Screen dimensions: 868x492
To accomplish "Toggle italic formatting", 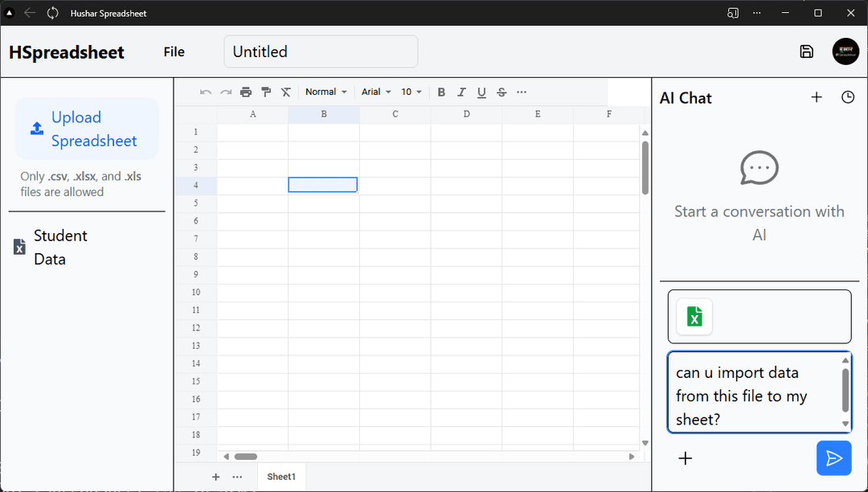I will (461, 92).
